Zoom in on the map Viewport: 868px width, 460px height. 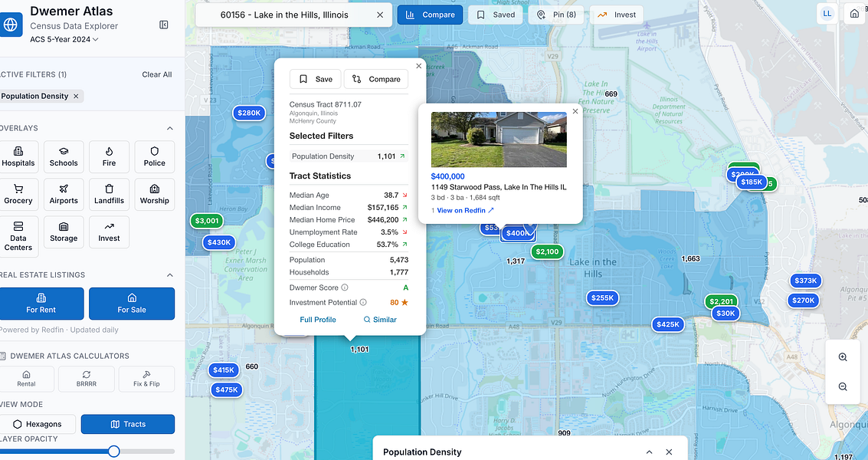[843, 357]
